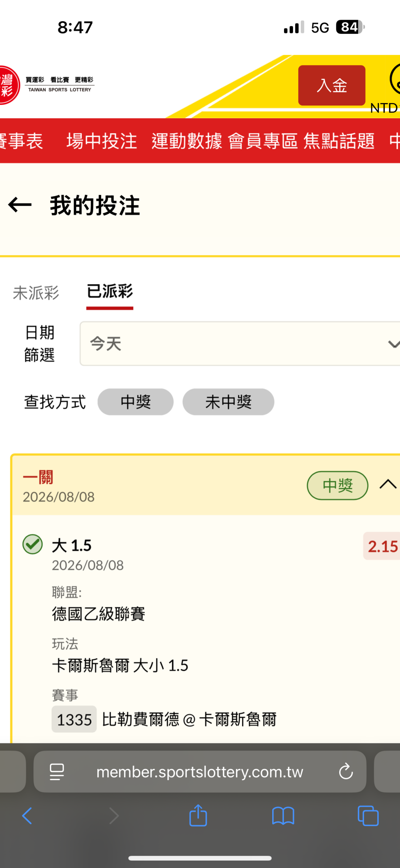Tap the member.sportslottery.com.tw address field
This screenshot has height=868, width=400.
[200, 772]
